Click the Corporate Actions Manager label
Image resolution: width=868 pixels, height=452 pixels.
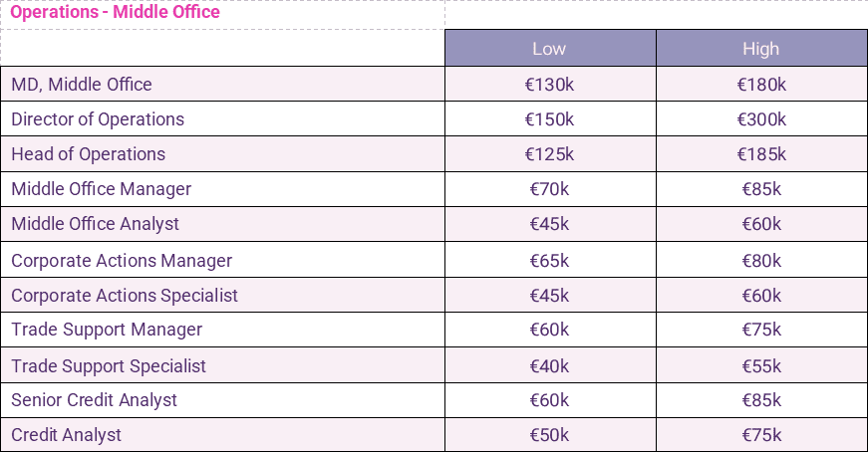point(122,261)
